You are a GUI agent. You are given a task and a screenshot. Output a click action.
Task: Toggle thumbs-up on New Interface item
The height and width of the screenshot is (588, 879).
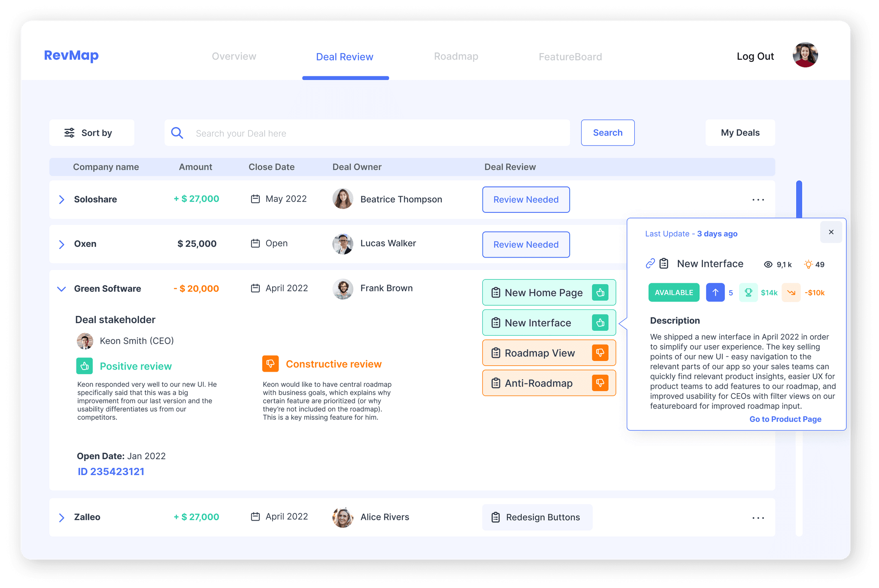600,323
